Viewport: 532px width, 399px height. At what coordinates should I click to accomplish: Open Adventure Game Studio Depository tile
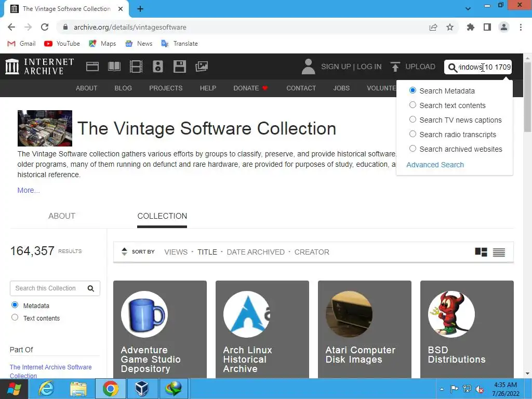160,329
